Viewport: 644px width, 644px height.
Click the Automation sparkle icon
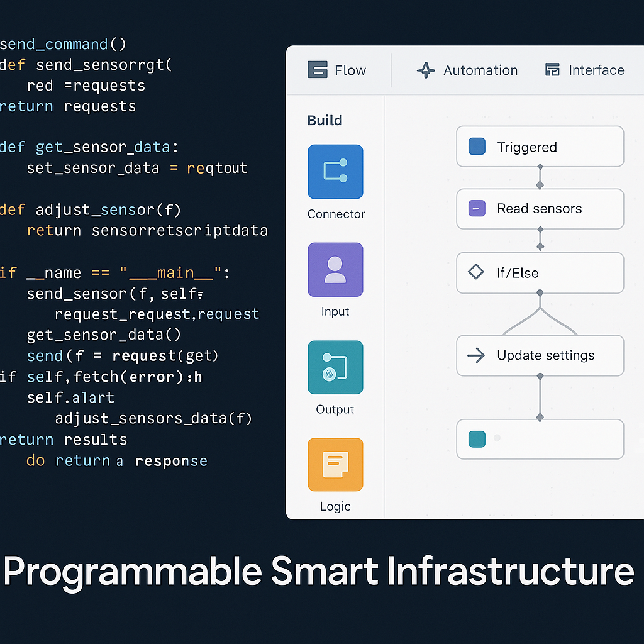(x=425, y=70)
